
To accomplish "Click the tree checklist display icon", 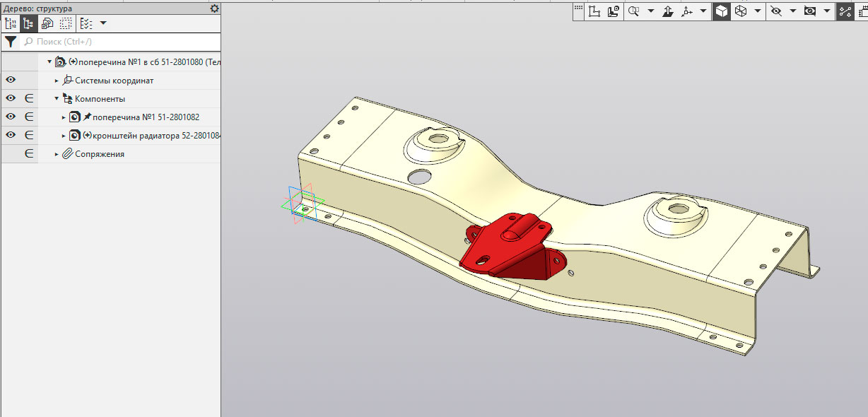I will (x=86, y=23).
